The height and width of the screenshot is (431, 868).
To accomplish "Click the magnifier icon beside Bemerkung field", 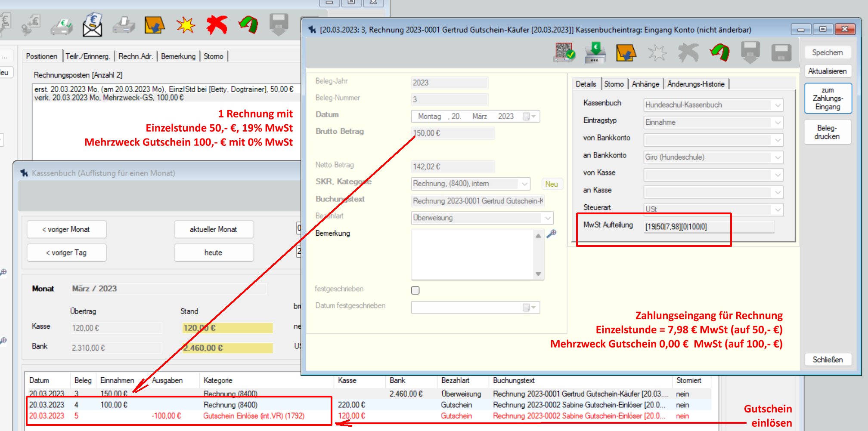I will click(552, 234).
